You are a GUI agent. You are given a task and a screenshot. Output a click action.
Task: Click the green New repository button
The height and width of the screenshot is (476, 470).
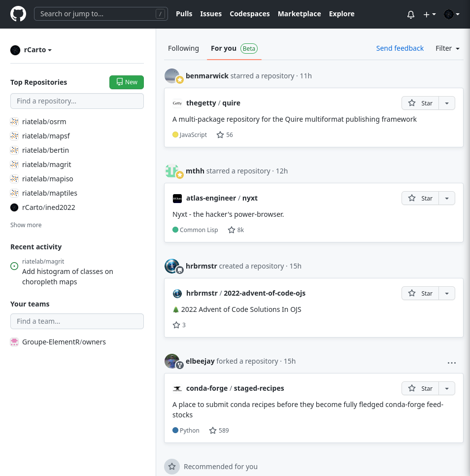[126, 82]
